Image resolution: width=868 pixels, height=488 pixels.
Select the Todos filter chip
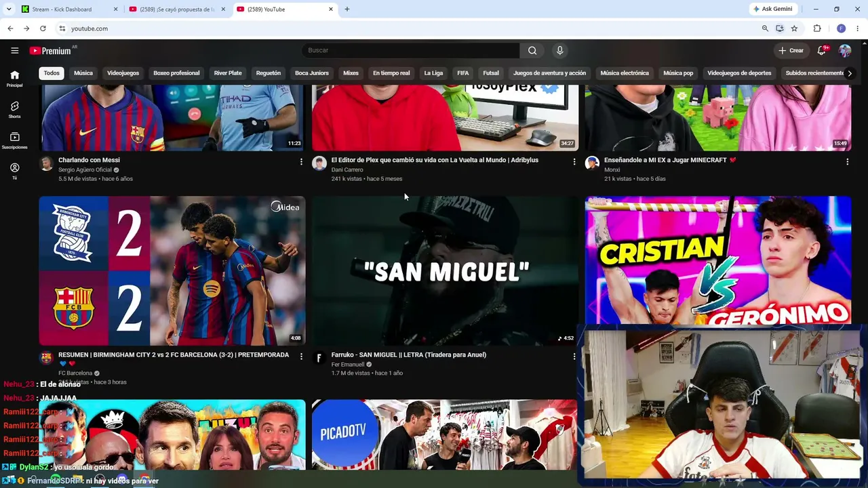52,73
